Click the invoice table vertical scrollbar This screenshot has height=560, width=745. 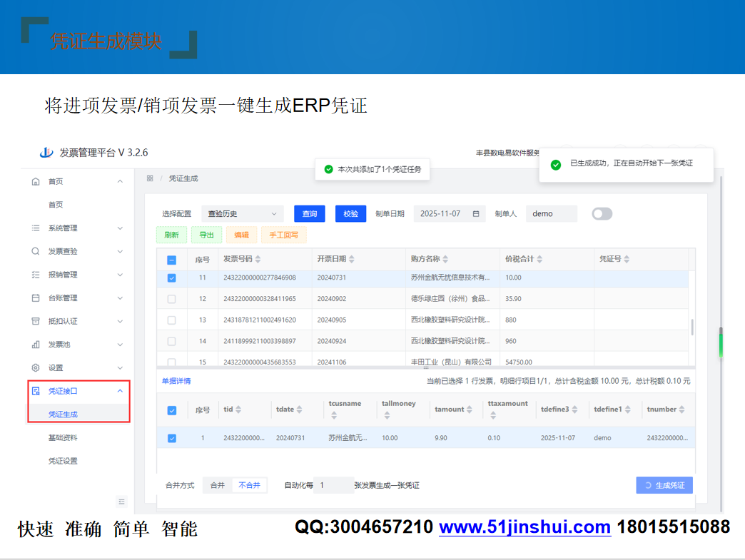click(x=691, y=327)
